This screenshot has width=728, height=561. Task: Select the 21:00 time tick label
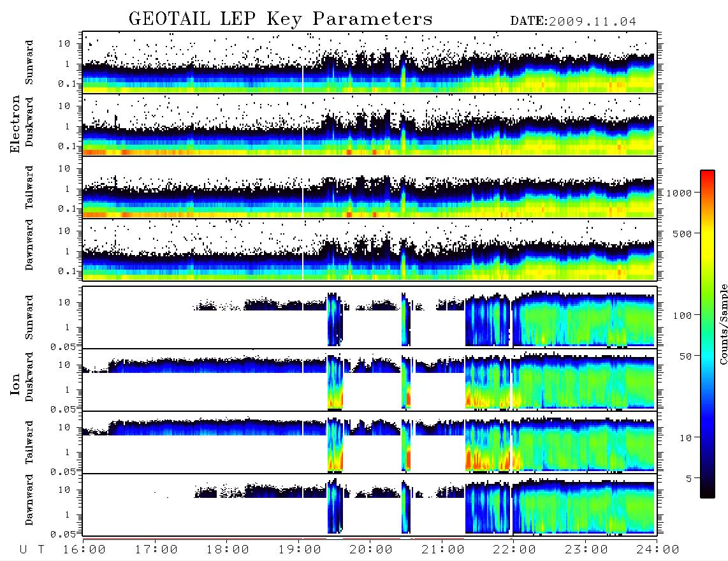[x=442, y=550]
